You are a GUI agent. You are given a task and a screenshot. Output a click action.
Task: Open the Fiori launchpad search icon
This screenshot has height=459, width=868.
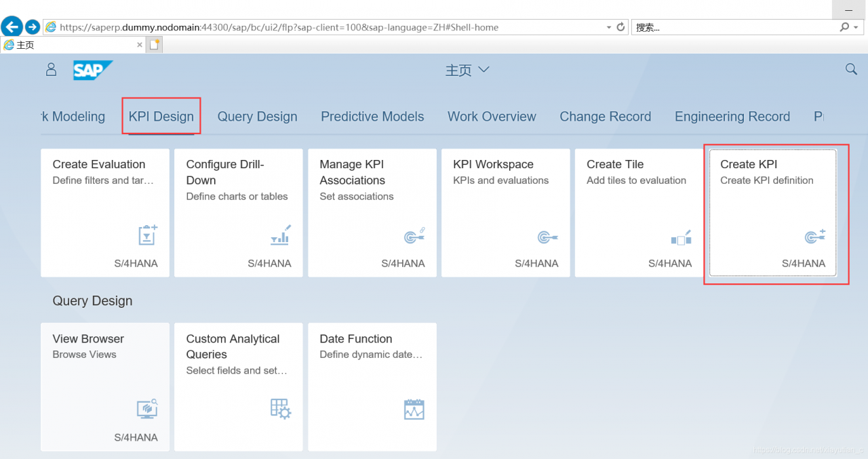tap(851, 69)
